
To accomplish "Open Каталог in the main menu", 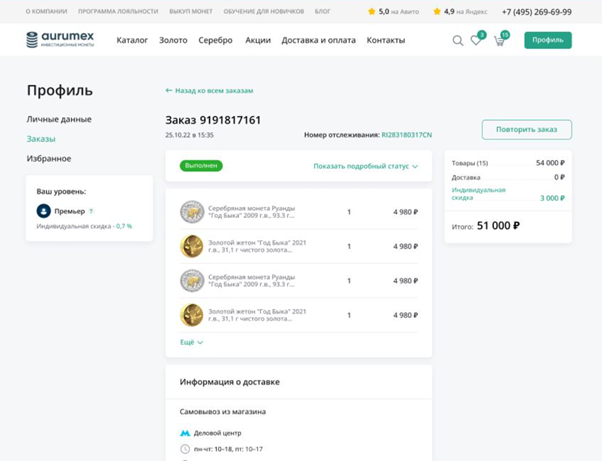I will tap(132, 41).
